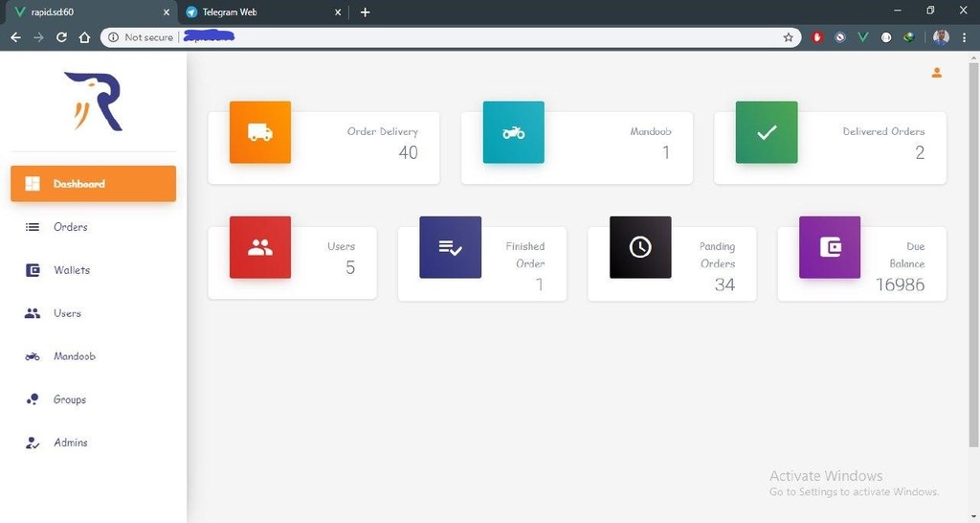Click the Wallets icon in sidebar
The width and height of the screenshot is (980, 523).
click(33, 270)
